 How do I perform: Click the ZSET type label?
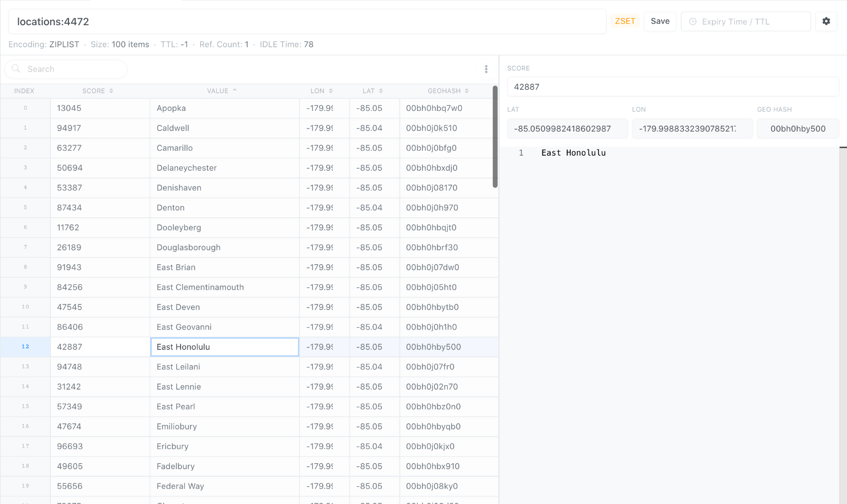click(625, 21)
